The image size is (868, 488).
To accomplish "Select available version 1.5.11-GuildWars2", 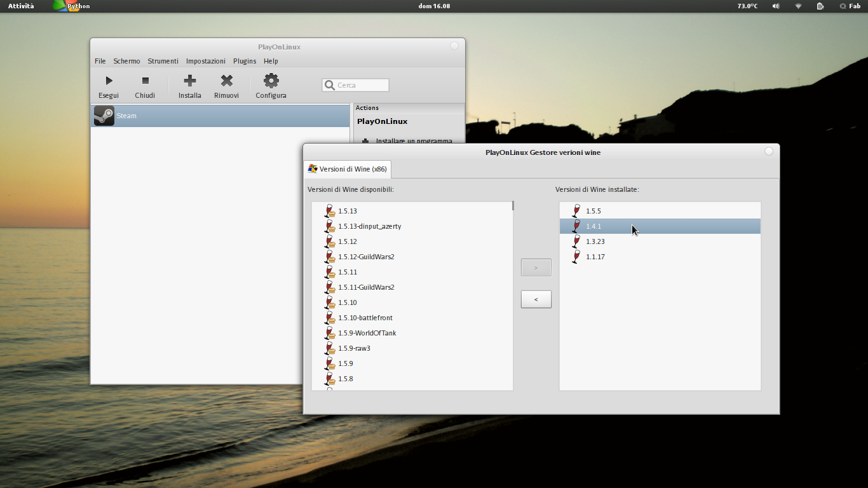I will [x=412, y=287].
